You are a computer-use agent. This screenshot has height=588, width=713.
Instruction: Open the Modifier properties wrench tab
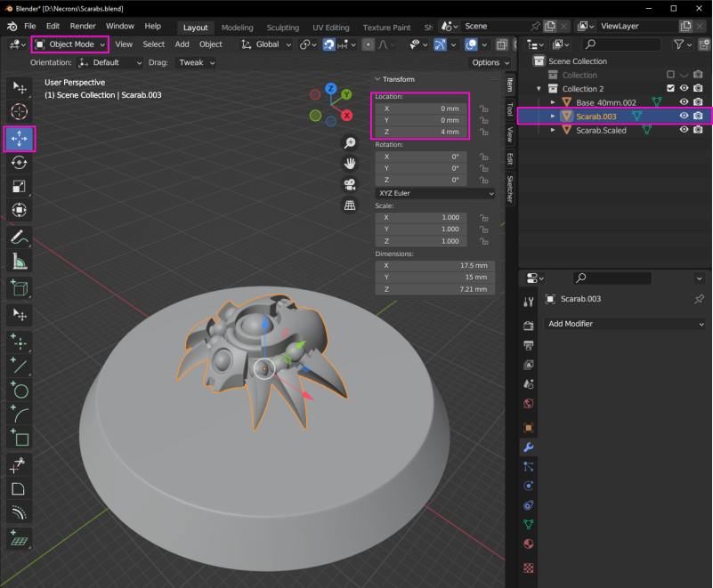click(529, 447)
